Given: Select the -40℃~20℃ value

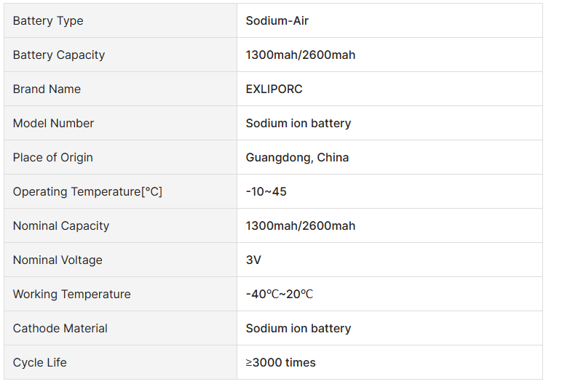Looking at the screenshot, I should pyautogui.click(x=280, y=295).
